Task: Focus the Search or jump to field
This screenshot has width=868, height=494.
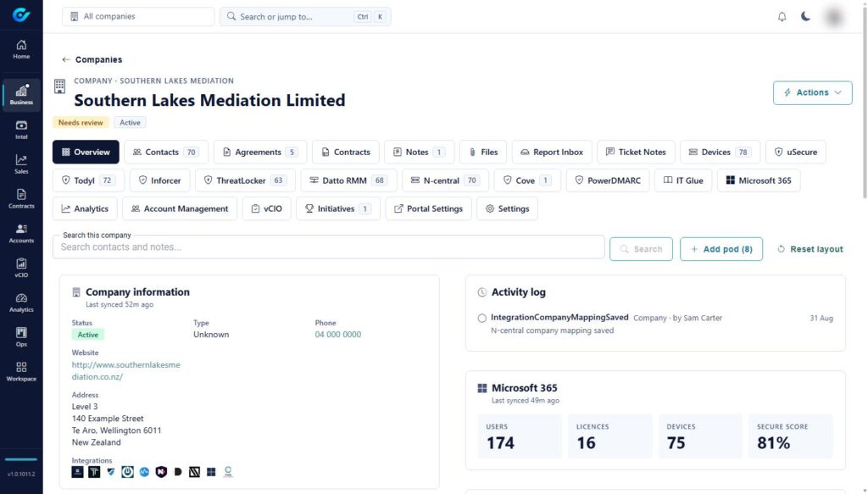Action: click(305, 17)
